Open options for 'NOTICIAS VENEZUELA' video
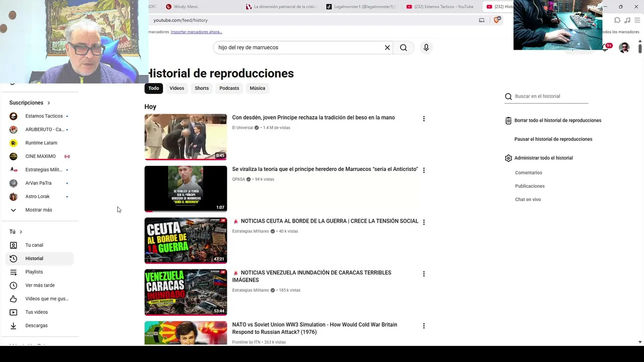Screen dimensions: 644x362 [x=424, y=274]
